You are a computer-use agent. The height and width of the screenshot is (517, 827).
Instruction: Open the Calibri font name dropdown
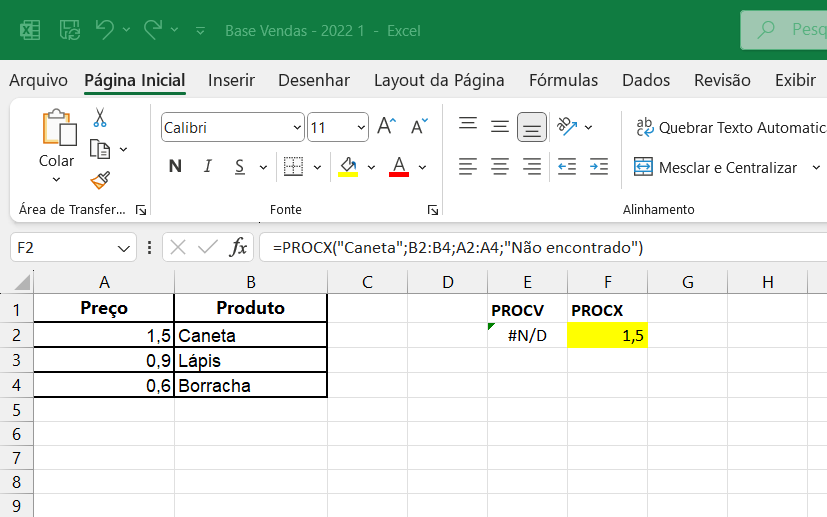tap(297, 128)
